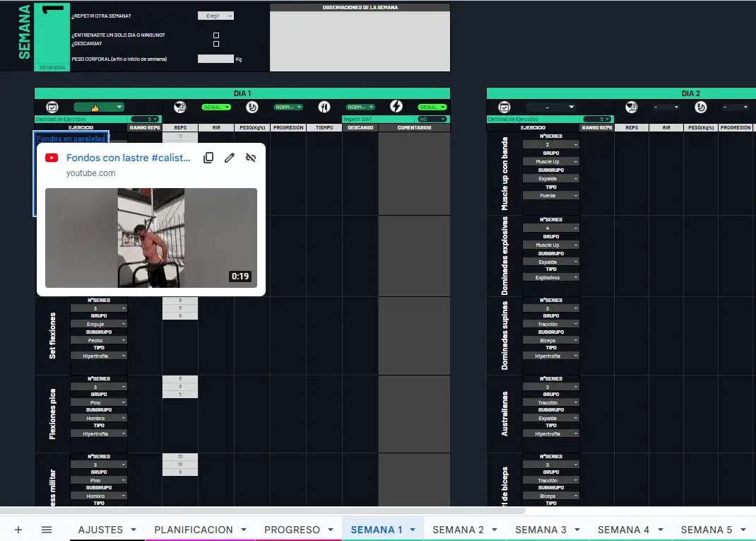Open the all sheets list icon

(47, 530)
